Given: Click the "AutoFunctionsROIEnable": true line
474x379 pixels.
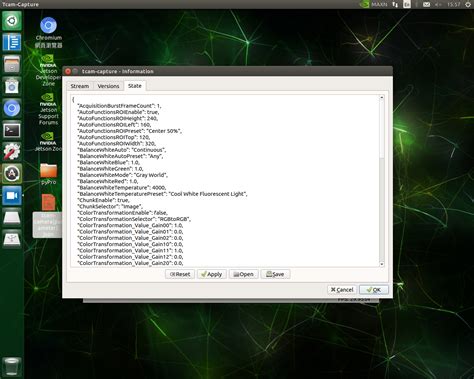Looking at the screenshot, I should [x=118, y=112].
